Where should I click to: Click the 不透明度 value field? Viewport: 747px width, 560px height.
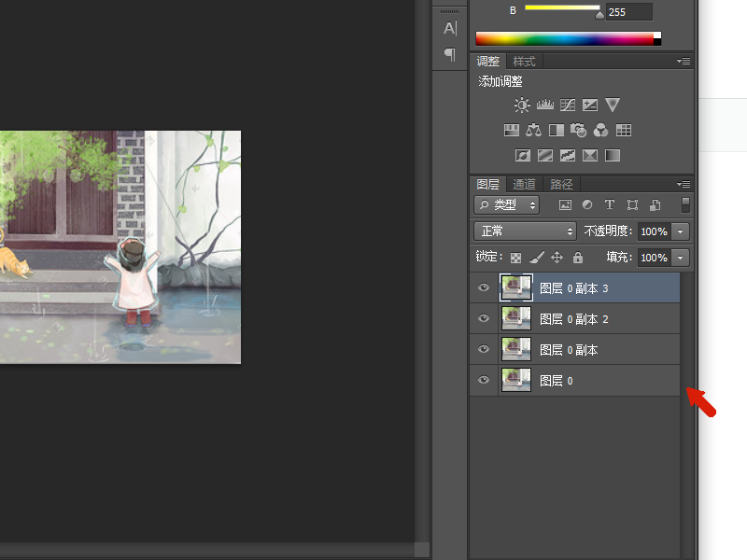click(x=655, y=231)
